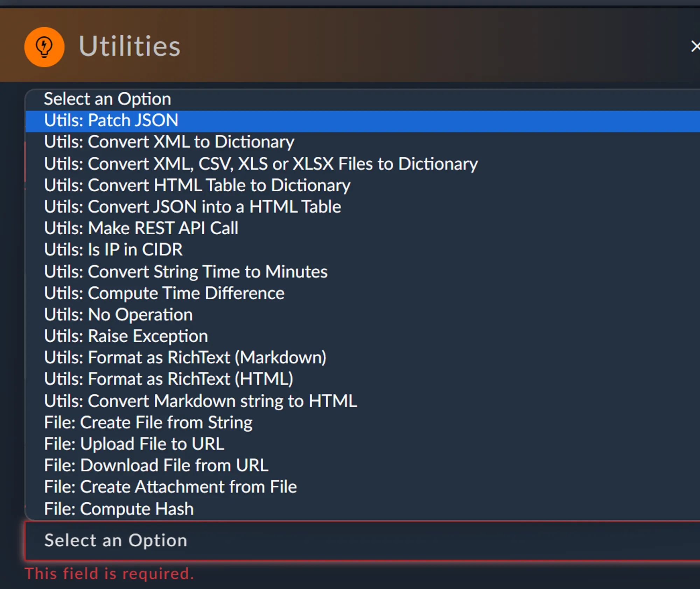Pick the Utils: Is IP in CIDR option

pos(113,250)
